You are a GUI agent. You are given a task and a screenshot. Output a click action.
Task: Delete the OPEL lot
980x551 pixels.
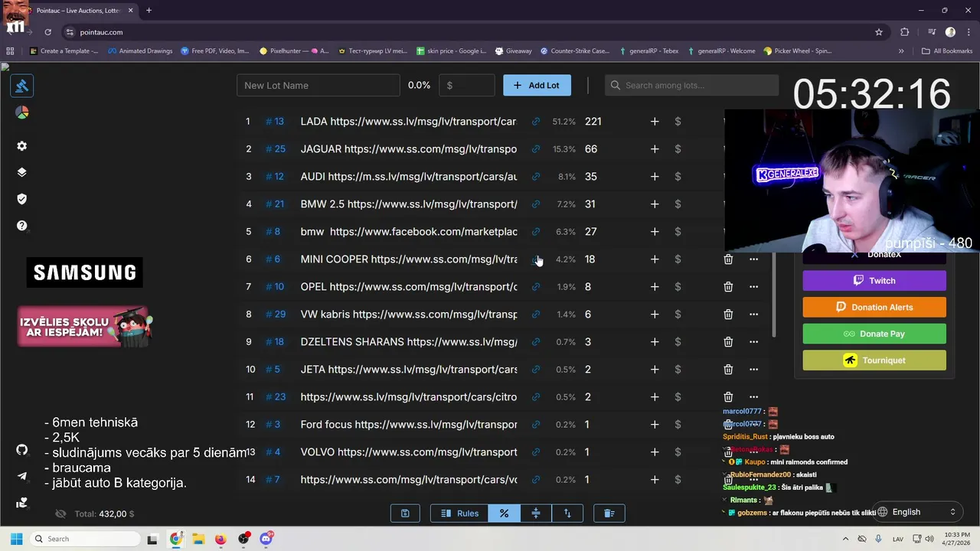click(x=728, y=287)
